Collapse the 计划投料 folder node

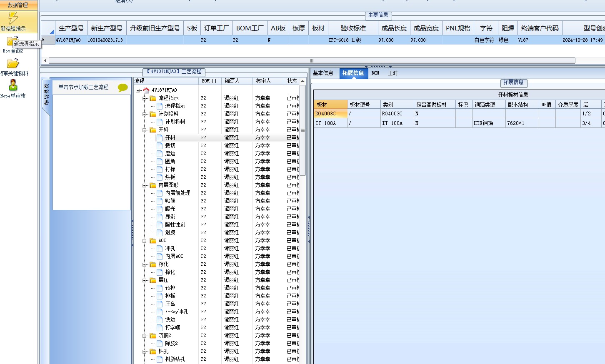(145, 114)
